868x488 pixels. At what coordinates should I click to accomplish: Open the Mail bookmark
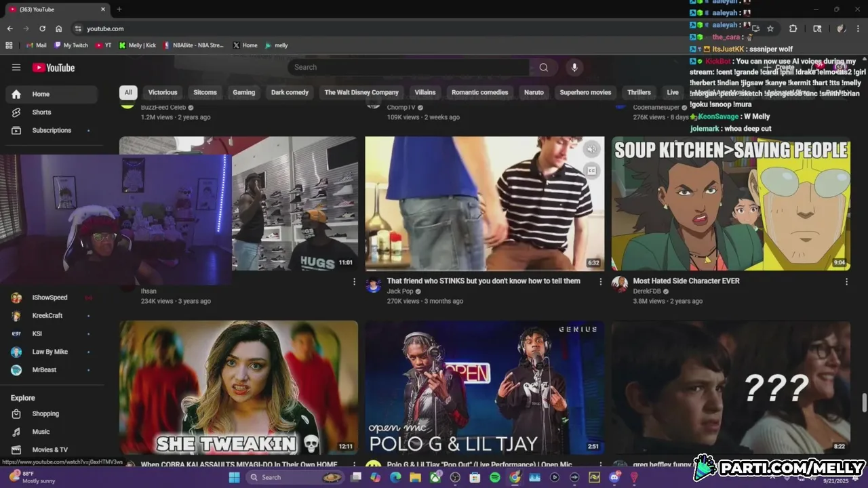[36, 45]
